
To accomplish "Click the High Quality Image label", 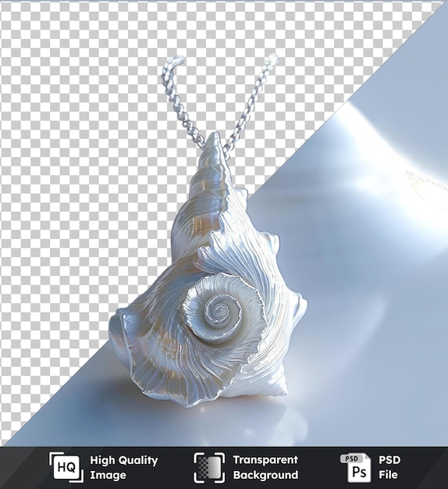I will [124, 467].
